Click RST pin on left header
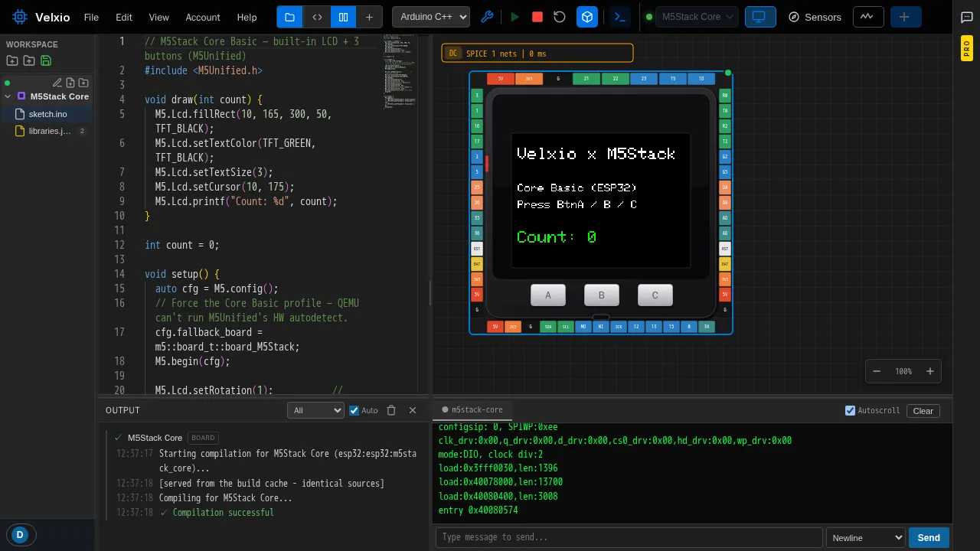Screen dimensions: 980x551 [x=477, y=249]
